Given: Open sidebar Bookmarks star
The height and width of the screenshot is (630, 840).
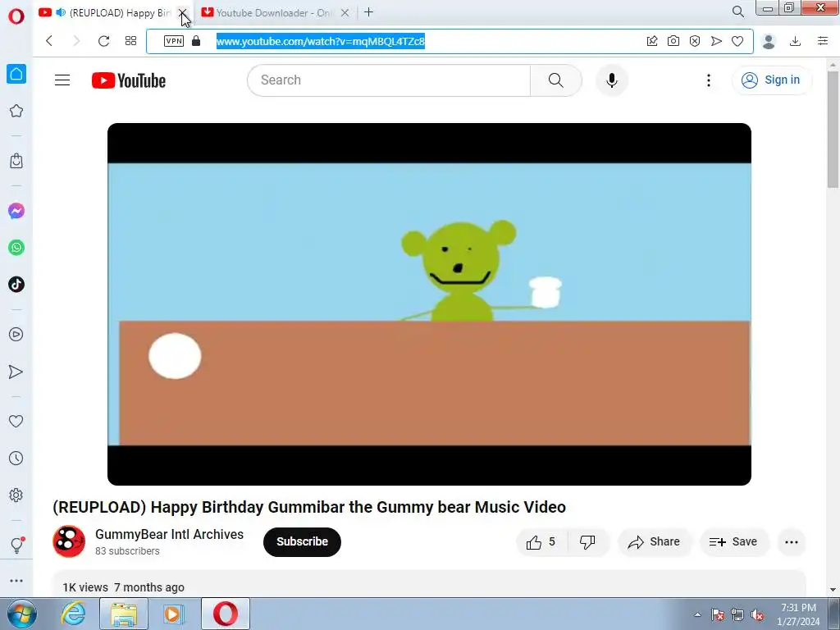Looking at the screenshot, I should click(16, 111).
